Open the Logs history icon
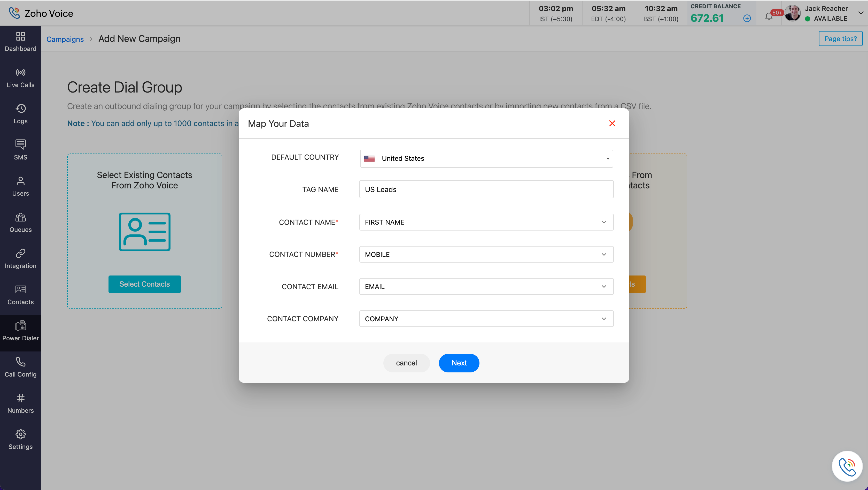868x490 pixels. pyautogui.click(x=21, y=109)
